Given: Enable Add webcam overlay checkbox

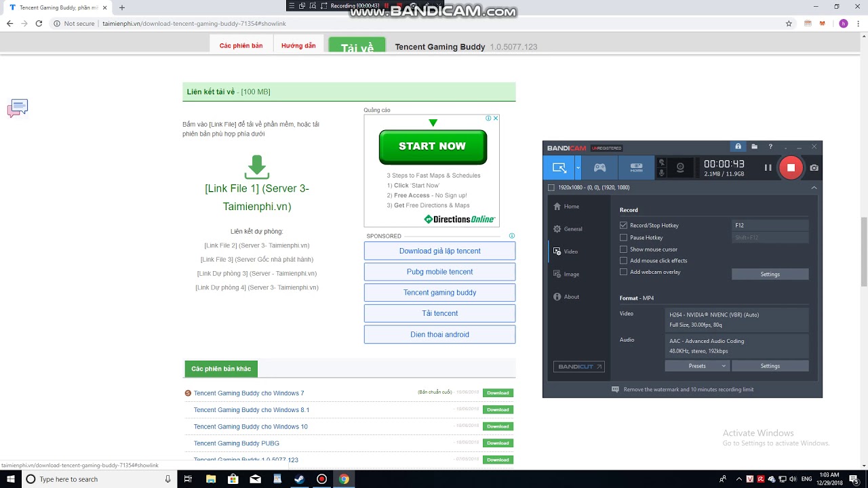Looking at the screenshot, I should (x=623, y=272).
